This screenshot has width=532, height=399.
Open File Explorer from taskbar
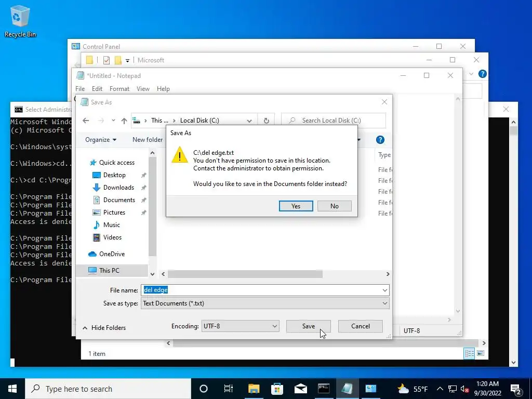point(254,389)
